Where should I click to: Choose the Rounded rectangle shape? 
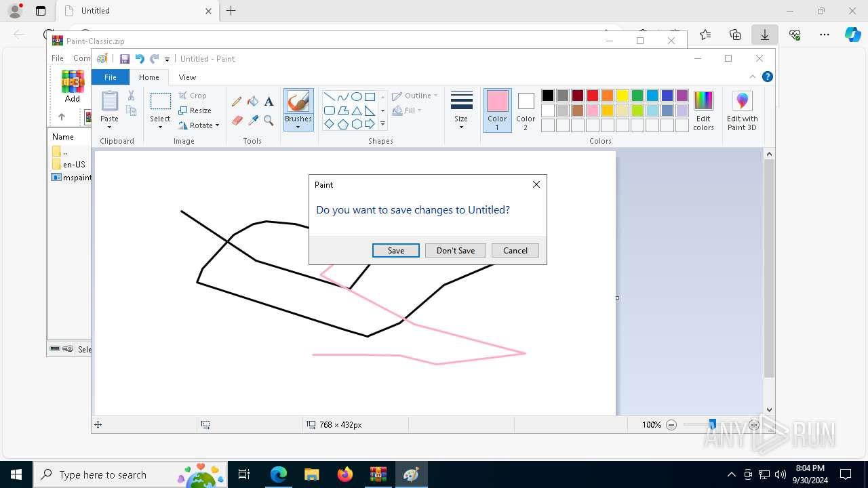(x=329, y=110)
